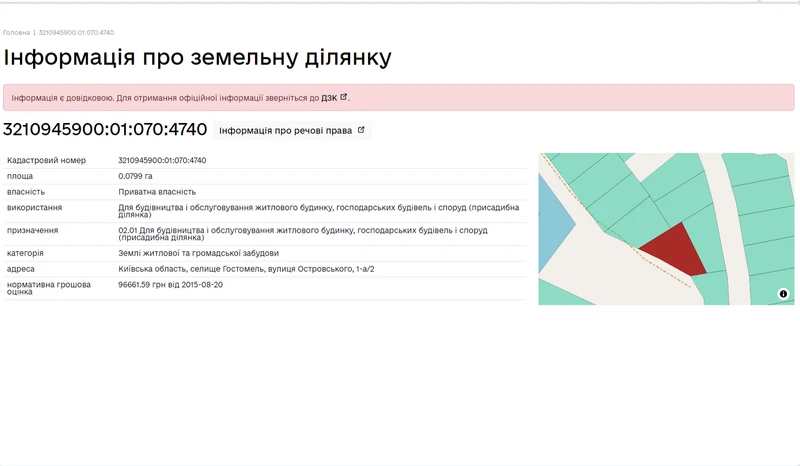Click the використання description text
The height and width of the screenshot is (466, 800).
tap(318, 211)
